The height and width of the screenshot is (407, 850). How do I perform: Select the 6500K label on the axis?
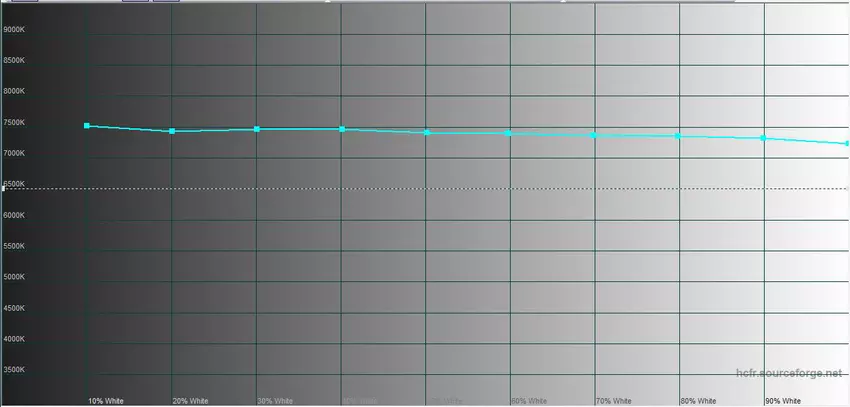click(x=15, y=184)
